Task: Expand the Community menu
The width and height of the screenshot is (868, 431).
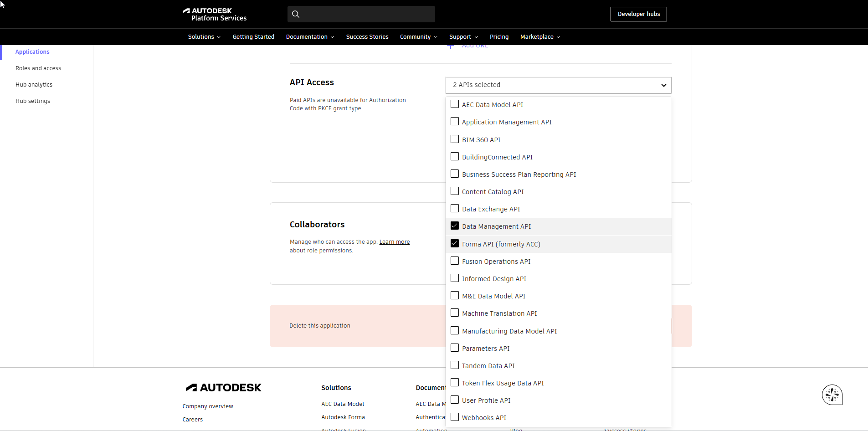Action: tap(419, 37)
